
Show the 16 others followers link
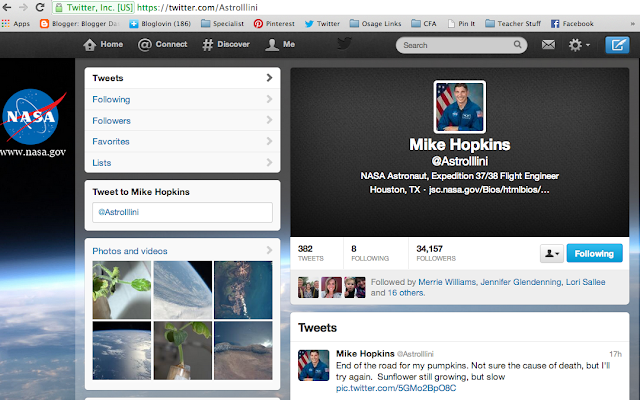click(405, 293)
